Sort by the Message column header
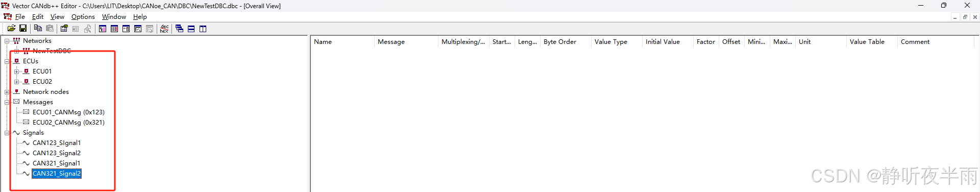The image size is (980, 192). tap(406, 42)
